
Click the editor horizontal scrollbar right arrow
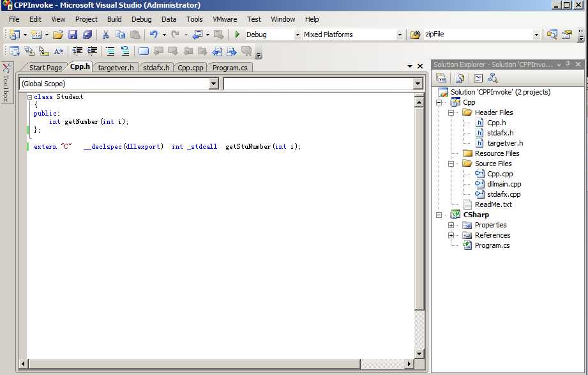(409, 364)
